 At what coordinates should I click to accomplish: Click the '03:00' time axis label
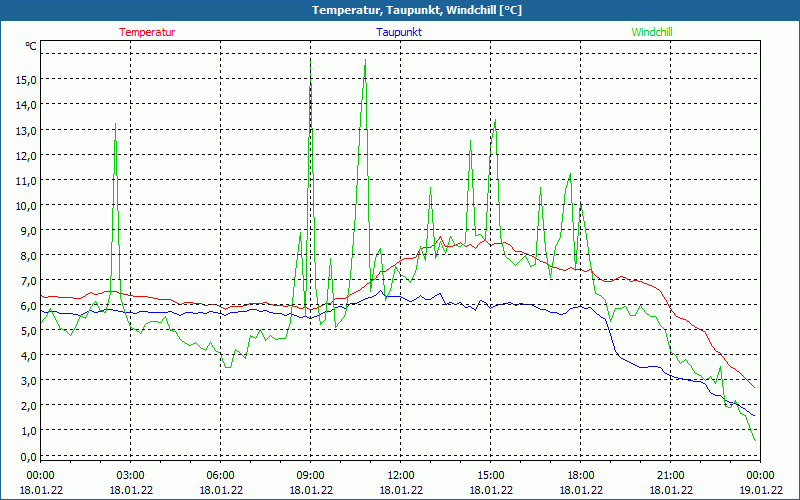click(131, 476)
